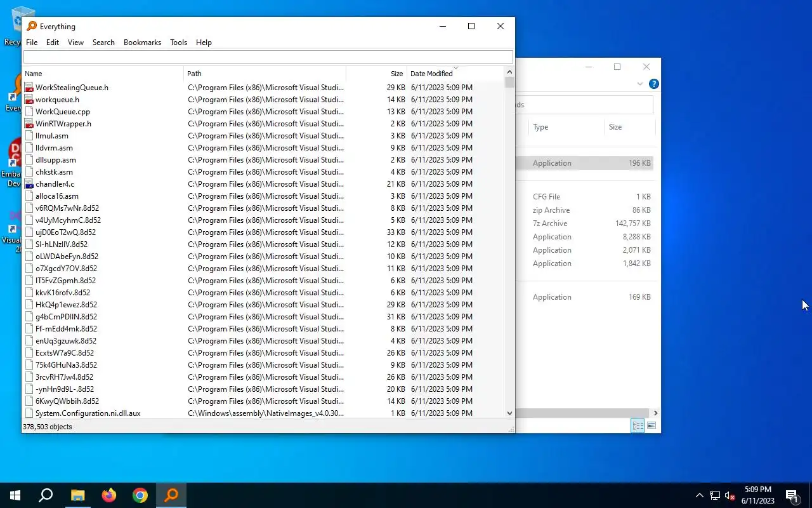Select g4bCmPDIIN.8d52 file row
This screenshot has height=508, width=812.
pos(263,317)
